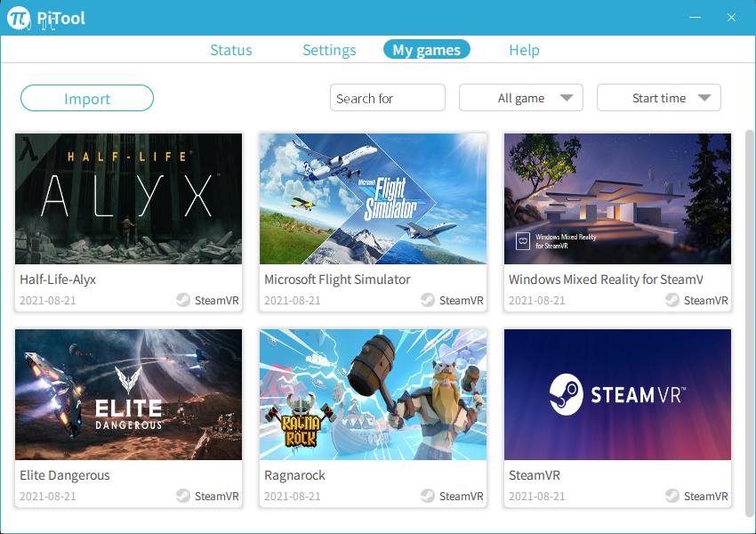
Task: Click the Ragnarock title text
Action: click(294, 475)
